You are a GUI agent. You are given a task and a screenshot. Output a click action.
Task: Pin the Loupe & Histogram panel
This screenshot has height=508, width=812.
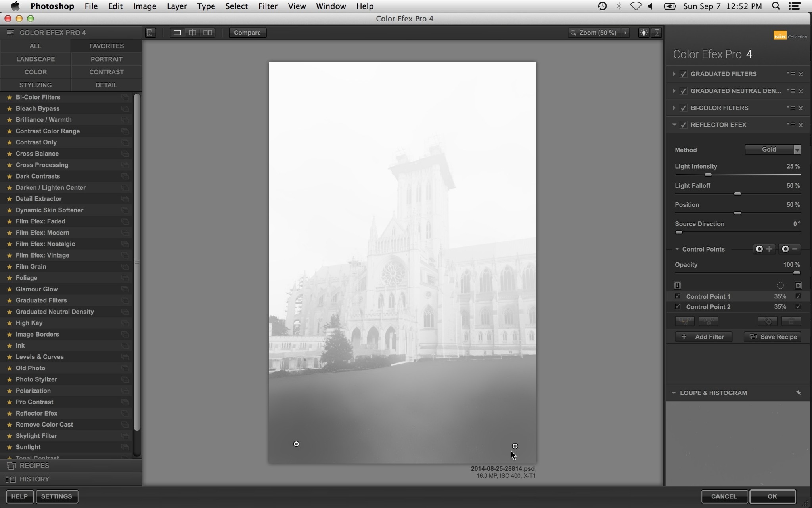click(x=799, y=393)
